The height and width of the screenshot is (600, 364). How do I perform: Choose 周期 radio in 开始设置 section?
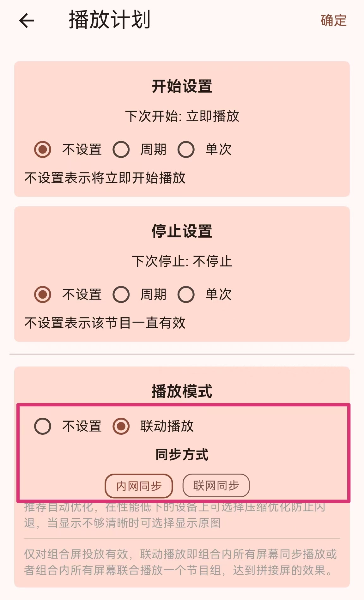coord(121,149)
